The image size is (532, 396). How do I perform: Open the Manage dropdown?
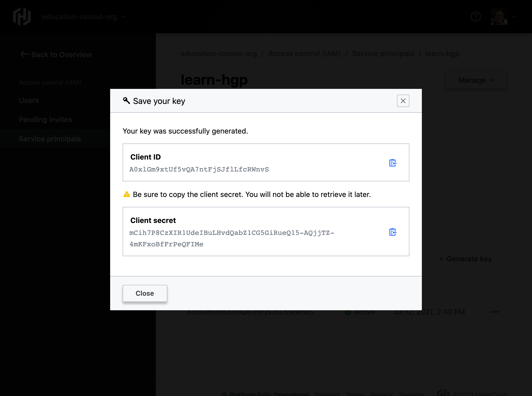point(476,80)
